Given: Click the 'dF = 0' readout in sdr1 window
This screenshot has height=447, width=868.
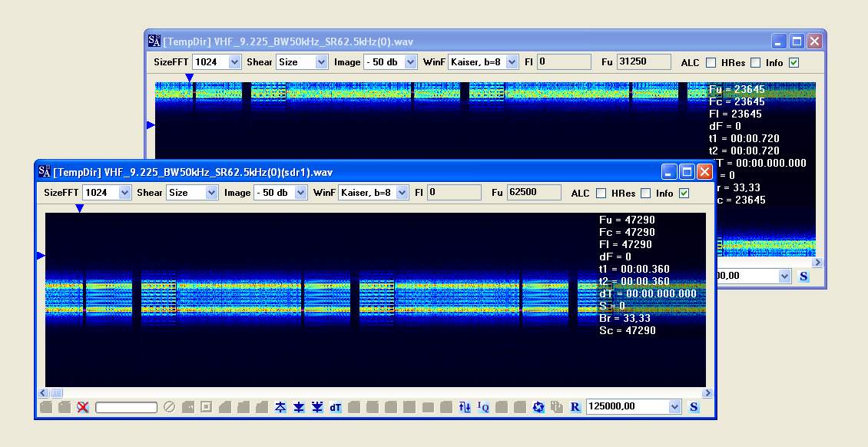Looking at the screenshot, I should 615,257.
